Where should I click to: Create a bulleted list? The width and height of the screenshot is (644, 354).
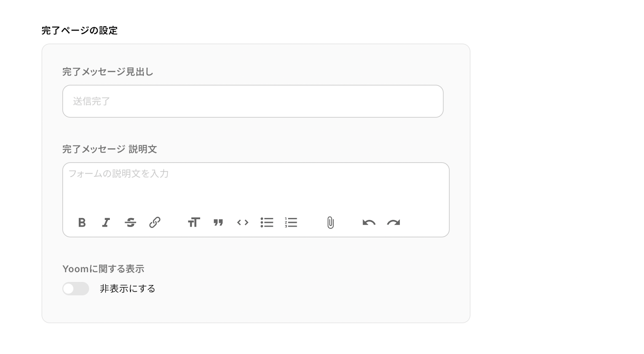click(x=266, y=222)
